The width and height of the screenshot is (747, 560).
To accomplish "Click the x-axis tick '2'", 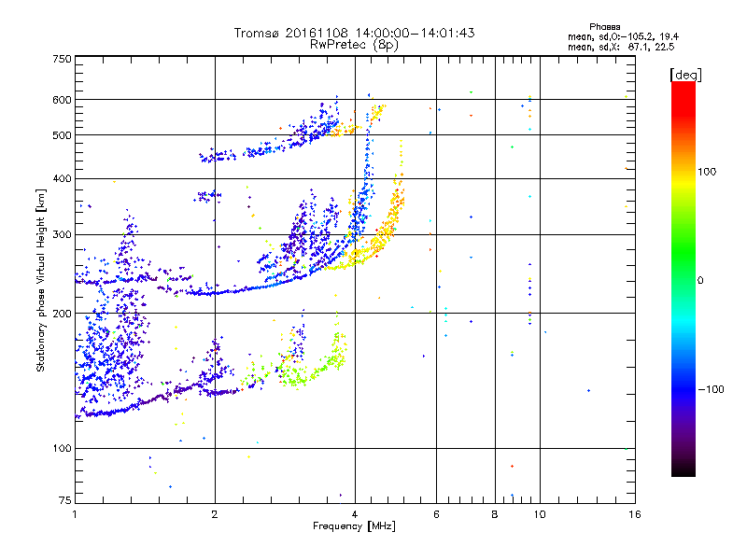I will coord(215,514).
